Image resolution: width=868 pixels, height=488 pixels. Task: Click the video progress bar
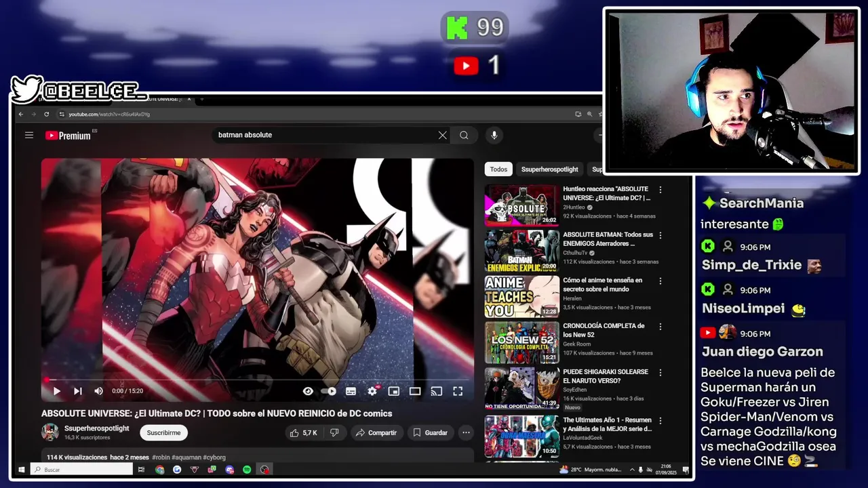coord(257,380)
